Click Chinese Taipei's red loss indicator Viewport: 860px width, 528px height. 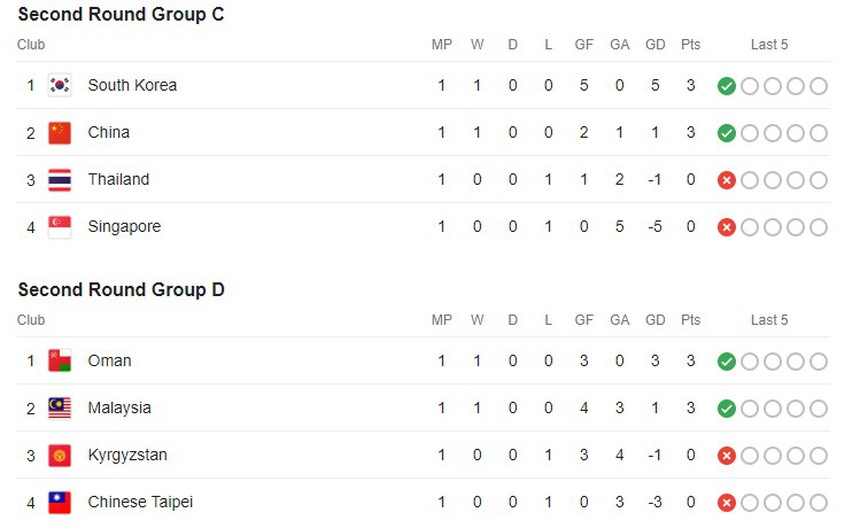pyautogui.click(x=727, y=502)
